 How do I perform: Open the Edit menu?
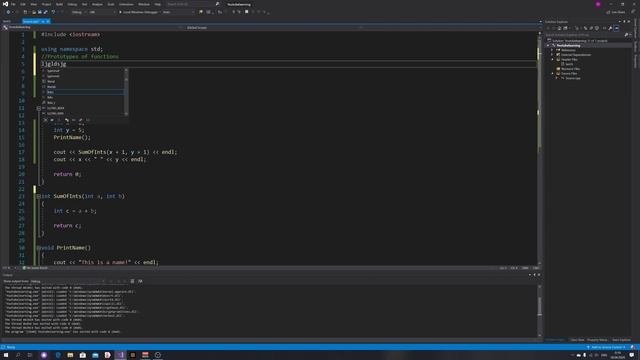click(23, 4)
